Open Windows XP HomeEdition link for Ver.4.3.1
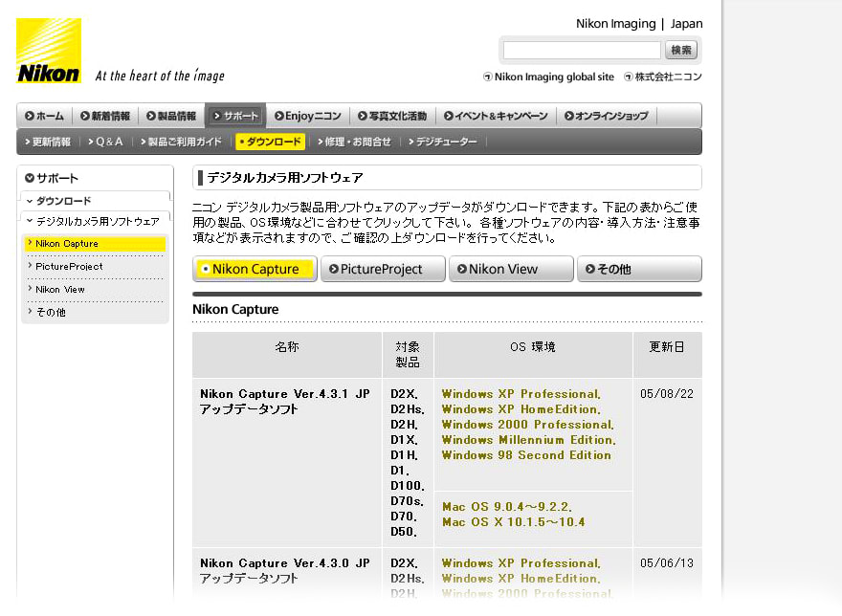Screen dimensions: 842x616 pos(521,409)
